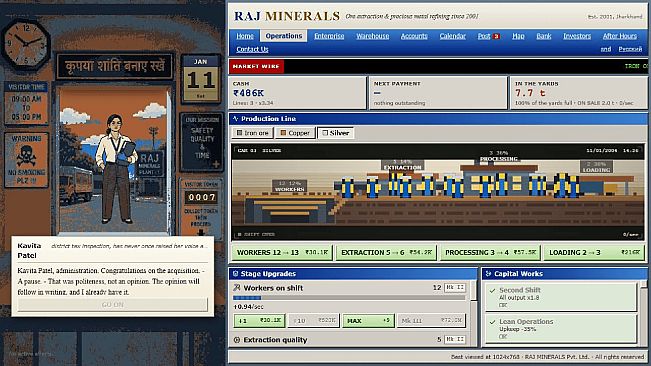Screen dimensions: 651x366
Task: Click the Second Shift checkmark
Action: point(492,290)
